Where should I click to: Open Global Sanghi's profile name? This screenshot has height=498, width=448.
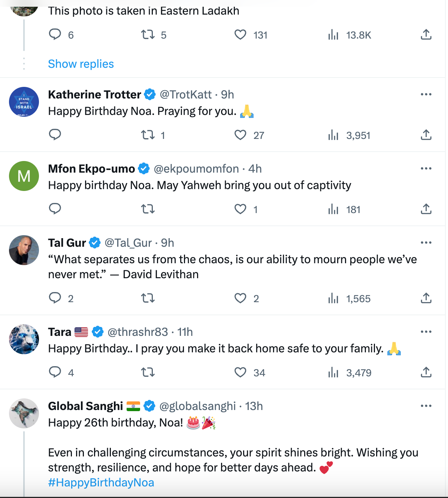(85, 406)
